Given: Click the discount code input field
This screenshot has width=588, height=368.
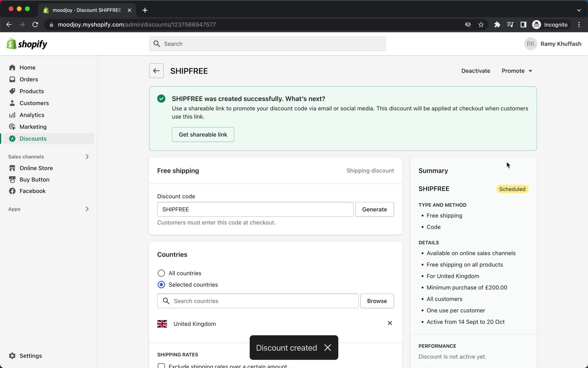Looking at the screenshot, I should (254, 209).
